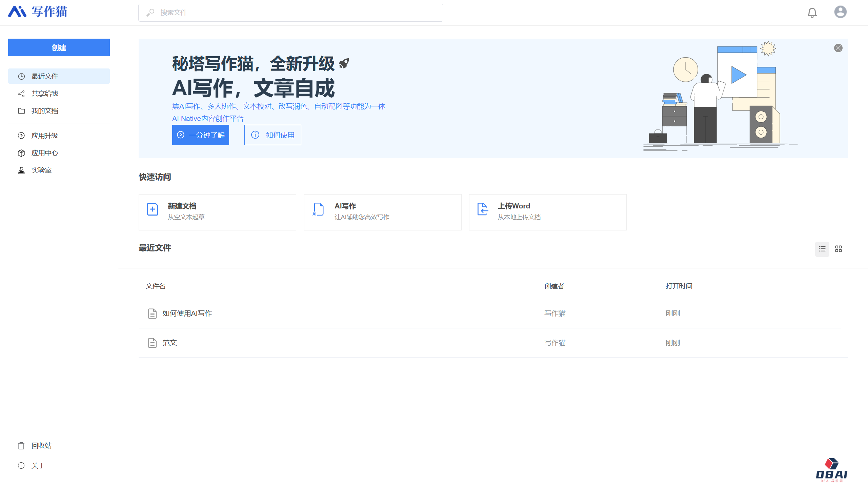
Task: Click the share icon beside 共享给我
Action: pos(21,94)
